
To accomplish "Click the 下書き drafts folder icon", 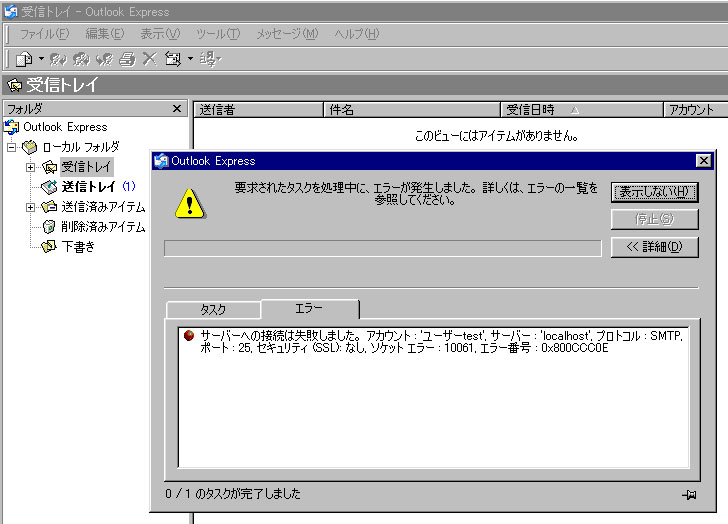I will pos(49,246).
